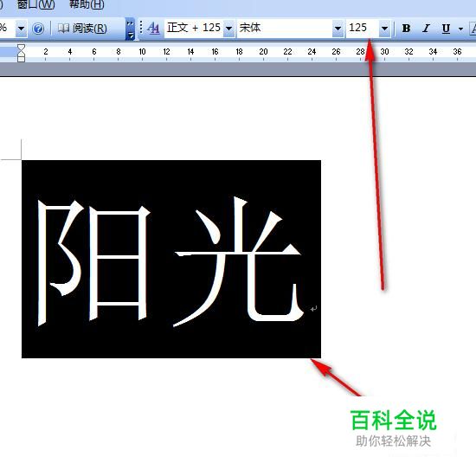Click the 正文 + 125 style box
Screen dimensions: 476x476
point(194,29)
